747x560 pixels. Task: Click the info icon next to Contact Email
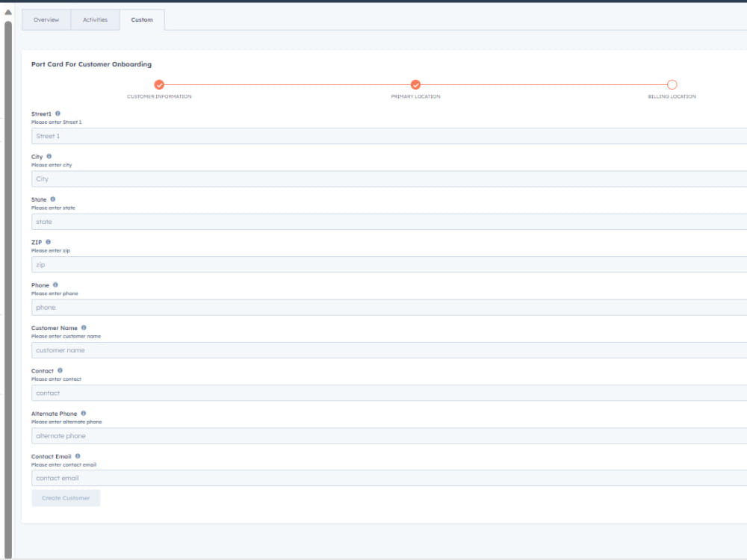click(x=78, y=456)
